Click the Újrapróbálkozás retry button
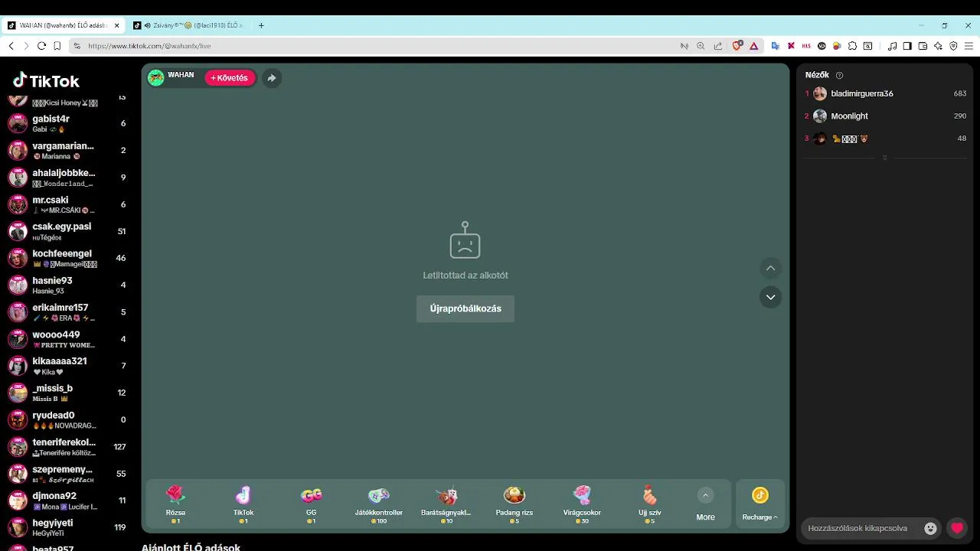This screenshot has width=980, height=551. 465,308
